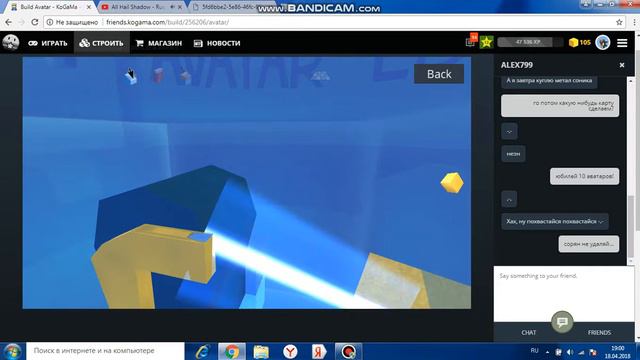
Task: Click the gold cube currency icon
Action: pyautogui.click(x=573, y=42)
